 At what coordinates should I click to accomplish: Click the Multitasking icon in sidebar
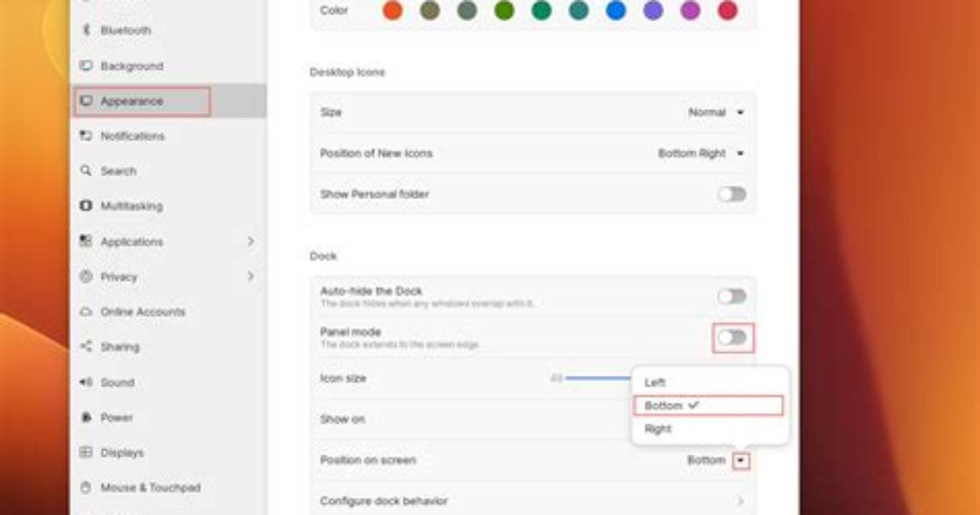(x=86, y=206)
